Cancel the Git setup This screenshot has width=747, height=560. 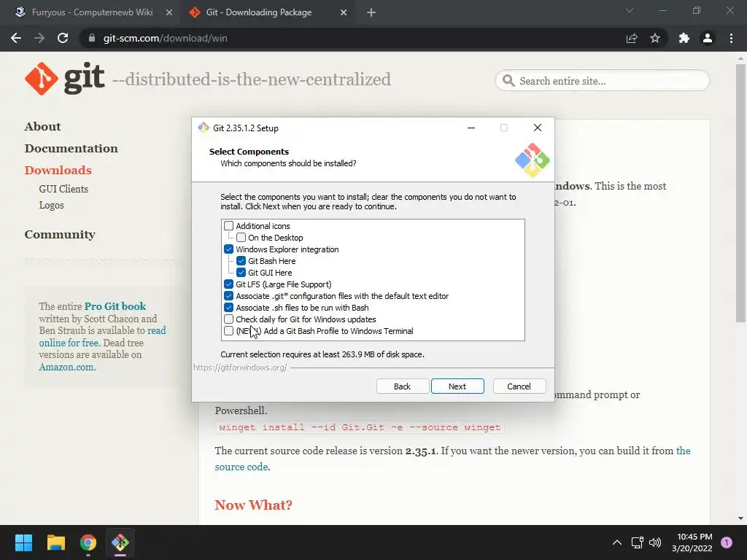coord(519,386)
